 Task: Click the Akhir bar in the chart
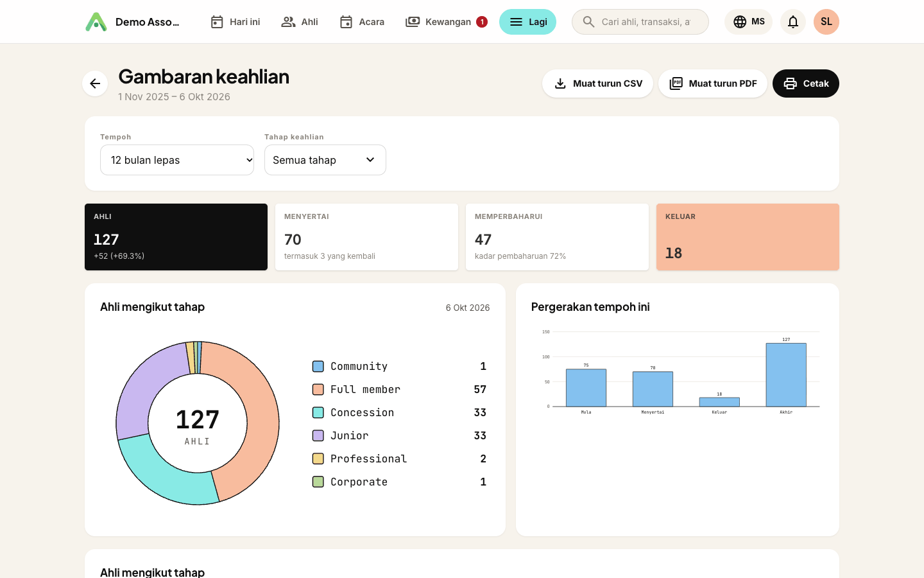tap(786, 375)
